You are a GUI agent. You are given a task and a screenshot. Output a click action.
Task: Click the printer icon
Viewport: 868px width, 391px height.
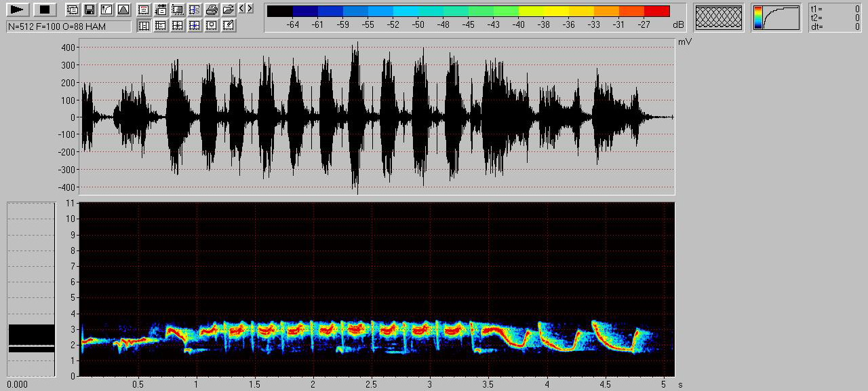(211, 10)
